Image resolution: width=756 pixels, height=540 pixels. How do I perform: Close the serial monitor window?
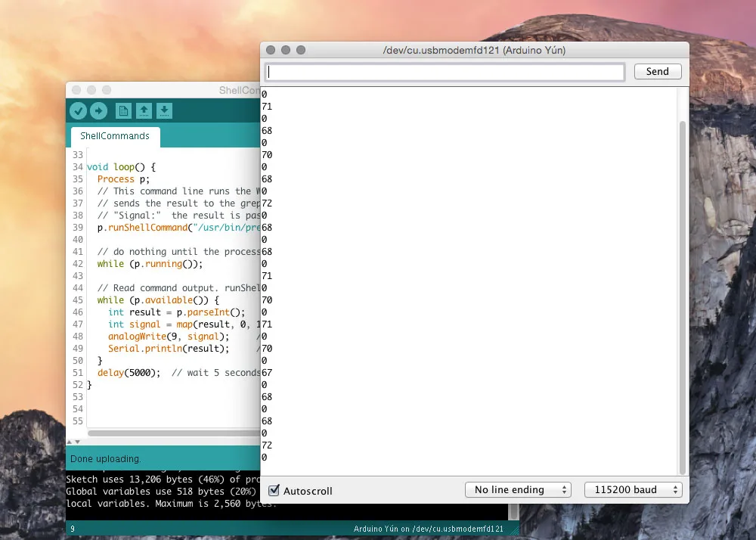tap(271, 50)
